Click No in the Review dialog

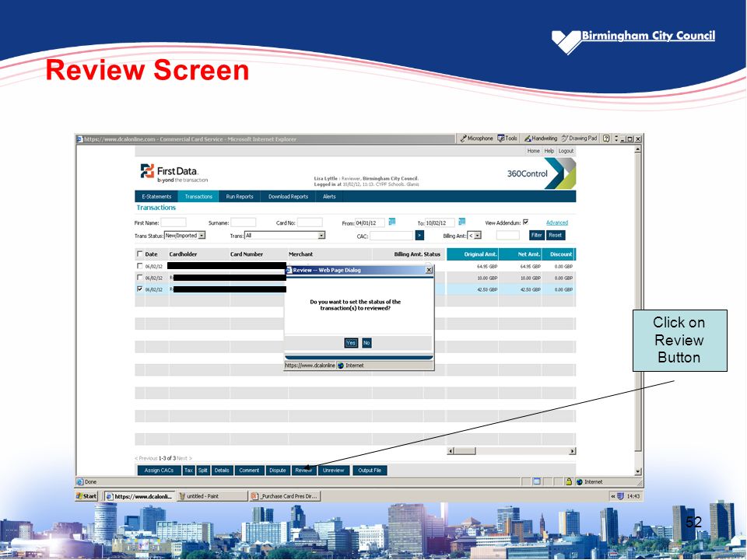(x=366, y=343)
